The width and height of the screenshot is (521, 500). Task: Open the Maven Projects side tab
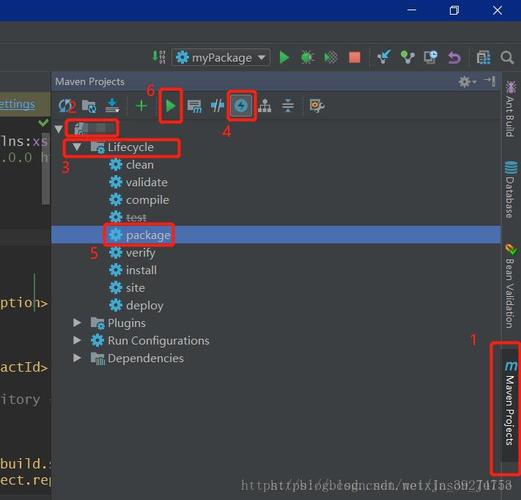coord(510,403)
